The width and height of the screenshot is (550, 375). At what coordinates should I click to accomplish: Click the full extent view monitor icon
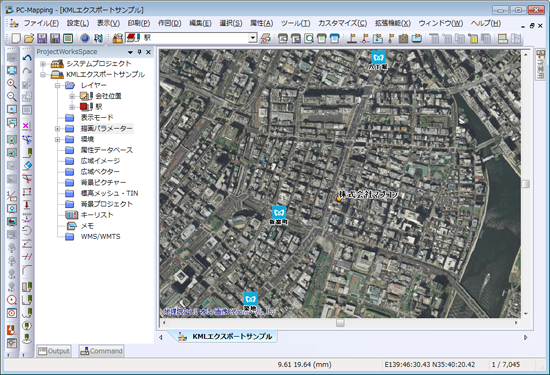point(12,71)
